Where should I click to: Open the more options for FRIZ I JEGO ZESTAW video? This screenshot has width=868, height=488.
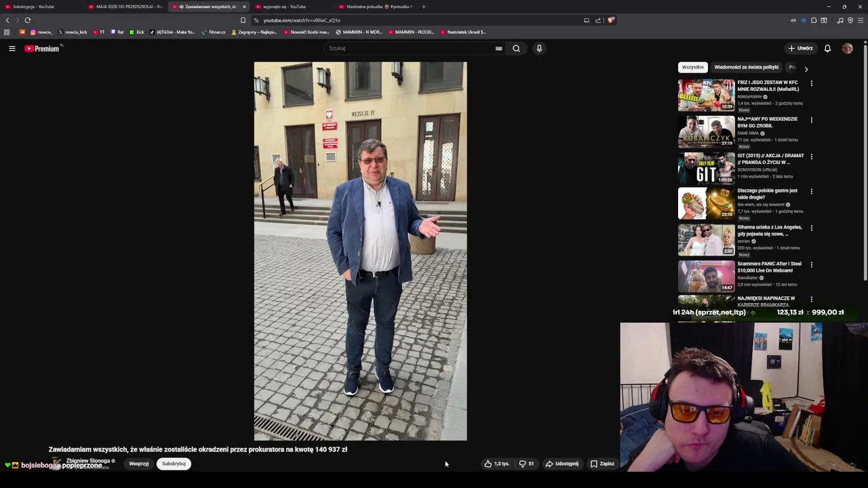[811, 83]
